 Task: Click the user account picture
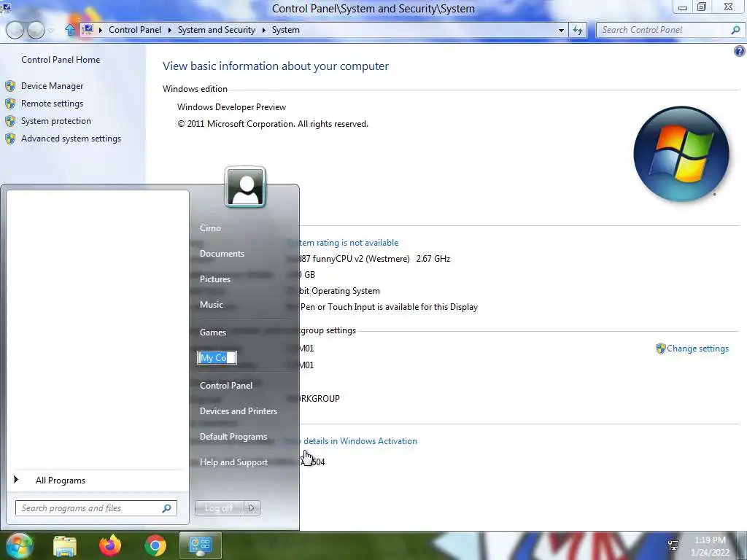point(245,187)
